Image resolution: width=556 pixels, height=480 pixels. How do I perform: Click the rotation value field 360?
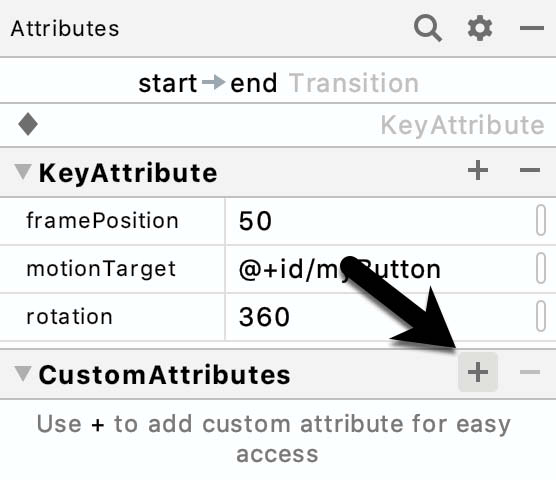379,317
